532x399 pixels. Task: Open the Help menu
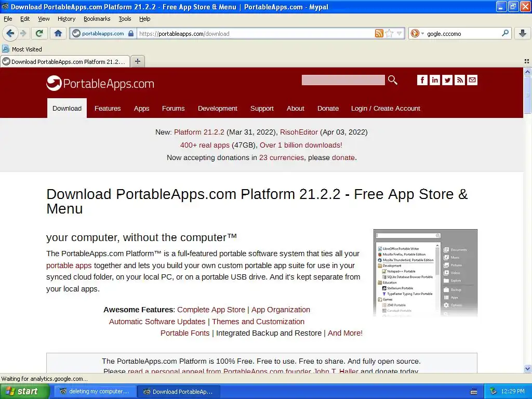coord(144,19)
